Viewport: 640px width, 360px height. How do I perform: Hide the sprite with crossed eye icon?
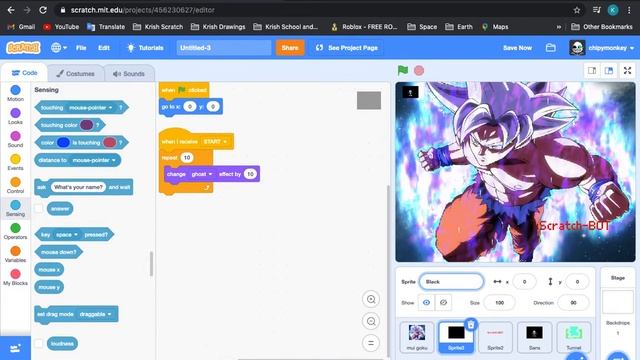(443, 302)
